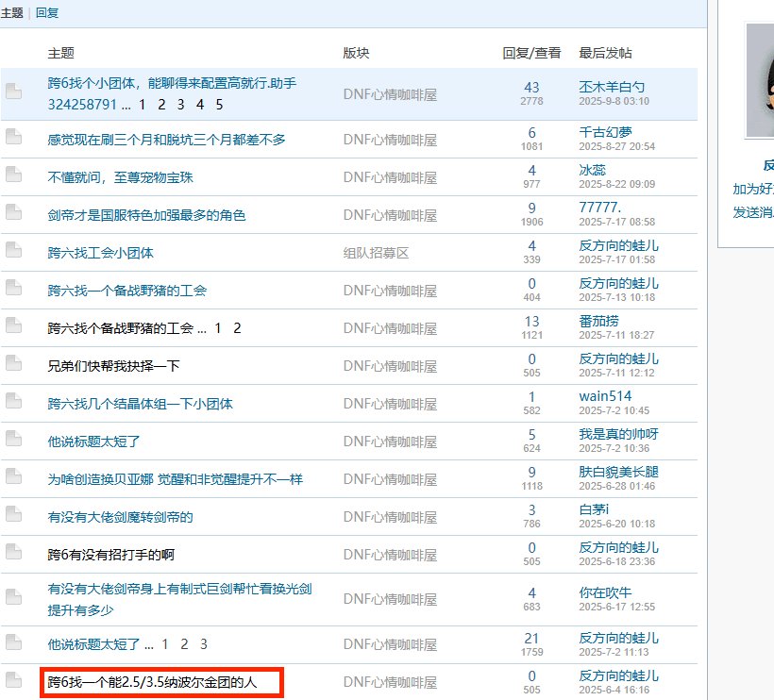Screen dimensions: 774x700
Task: Click reply count 43 of first thread
Action: pos(531,88)
